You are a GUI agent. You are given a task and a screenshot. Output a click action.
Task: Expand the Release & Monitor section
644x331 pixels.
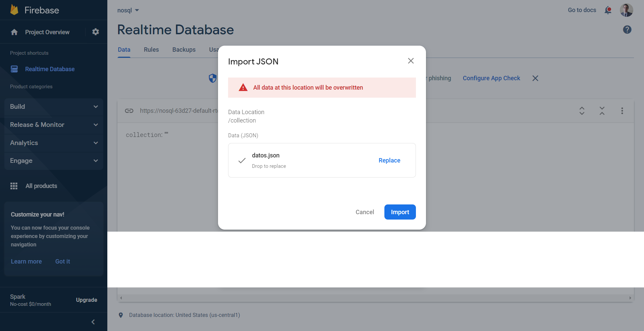54,125
